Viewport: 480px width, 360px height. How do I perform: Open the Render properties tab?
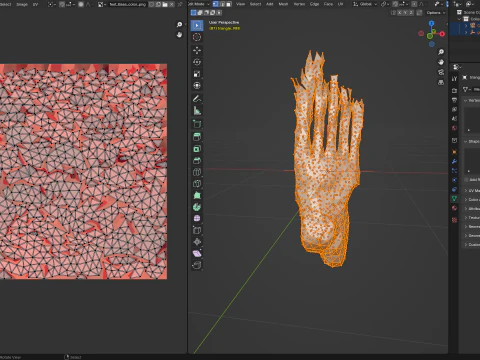click(454, 91)
